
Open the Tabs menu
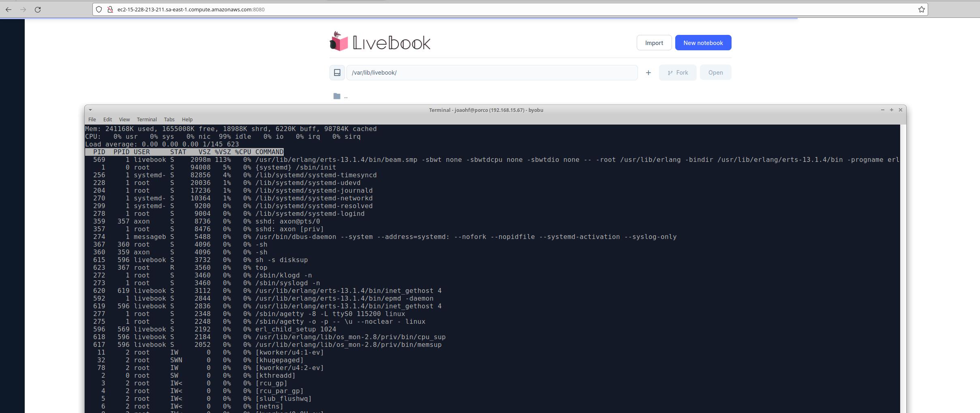click(x=169, y=119)
